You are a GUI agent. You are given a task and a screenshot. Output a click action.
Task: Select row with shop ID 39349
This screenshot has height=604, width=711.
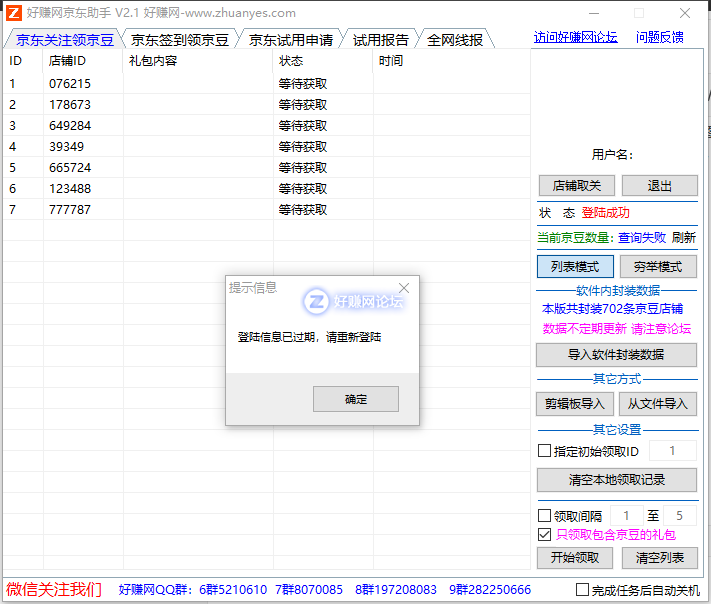(267, 146)
